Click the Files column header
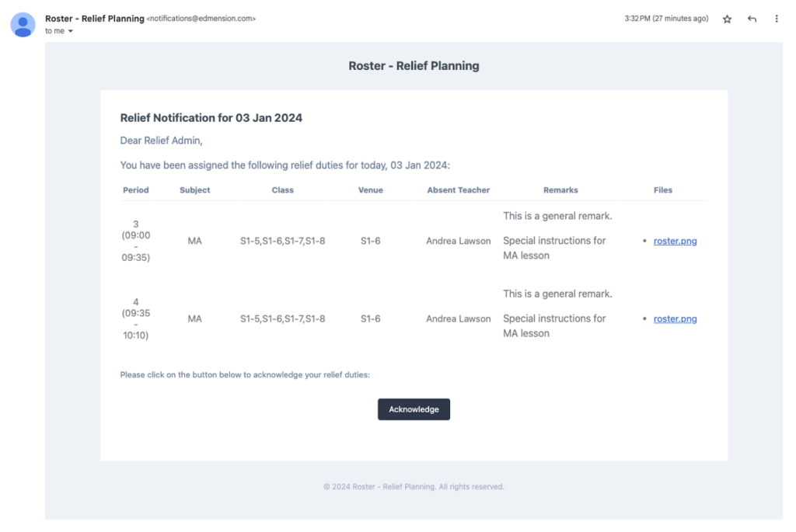 click(663, 190)
